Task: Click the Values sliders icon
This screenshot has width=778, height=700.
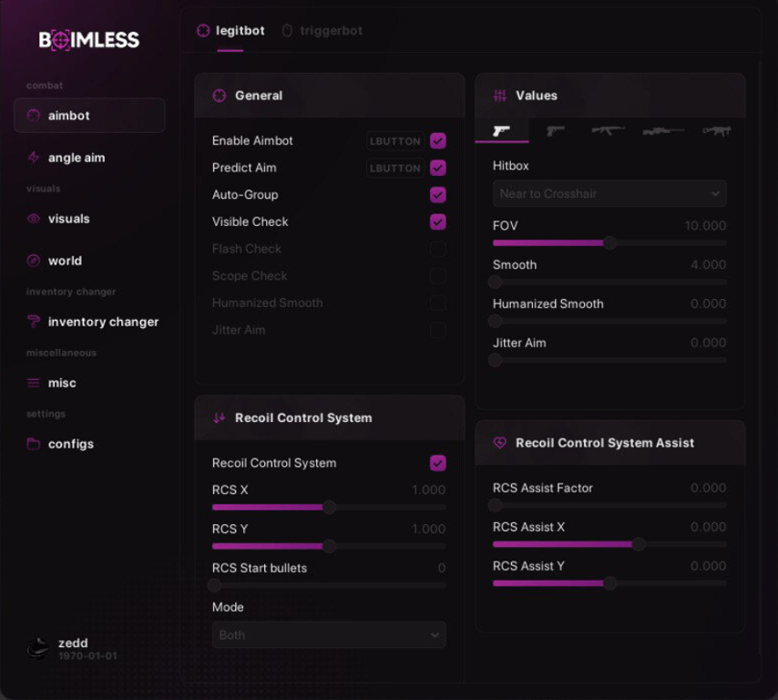Action: pos(500,96)
